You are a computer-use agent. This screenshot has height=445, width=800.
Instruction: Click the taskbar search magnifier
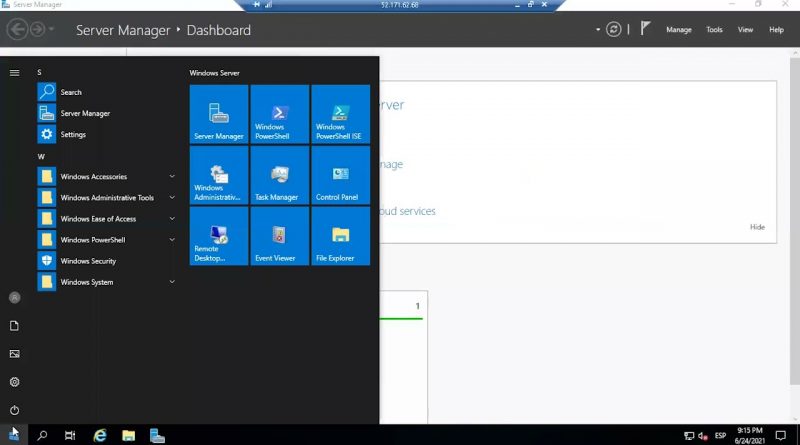[x=42, y=435]
